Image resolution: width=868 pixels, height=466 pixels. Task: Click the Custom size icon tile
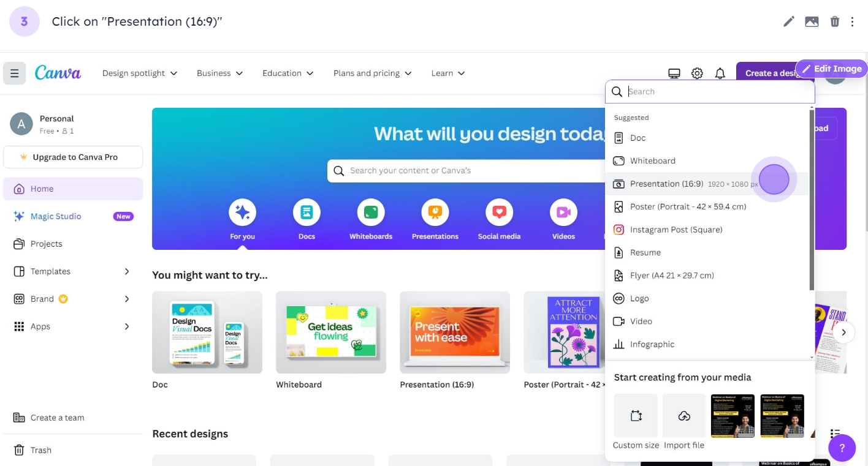(636, 416)
